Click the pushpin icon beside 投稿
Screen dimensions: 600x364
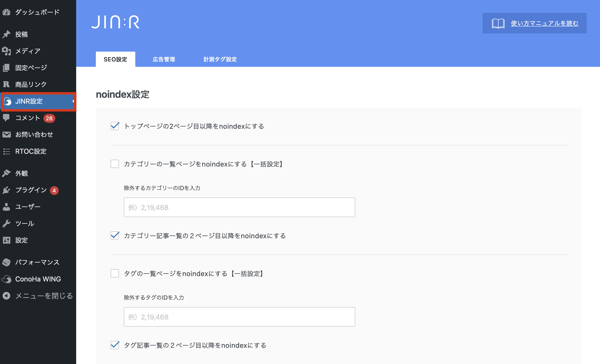pyautogui.click(x=6, y=34)
